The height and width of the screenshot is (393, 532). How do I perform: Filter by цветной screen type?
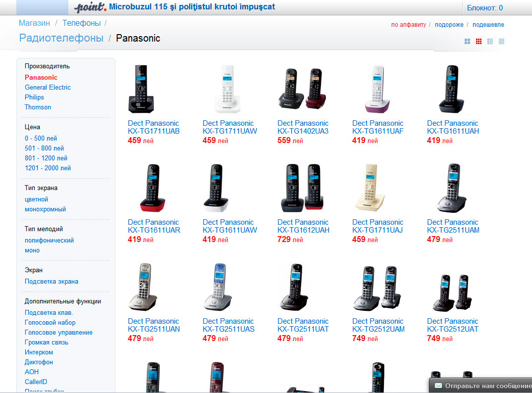pyautogui.click(x=36, y=199)
